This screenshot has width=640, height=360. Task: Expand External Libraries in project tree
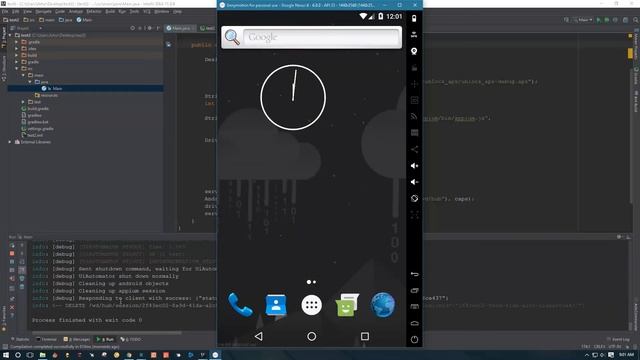[10, 142]
